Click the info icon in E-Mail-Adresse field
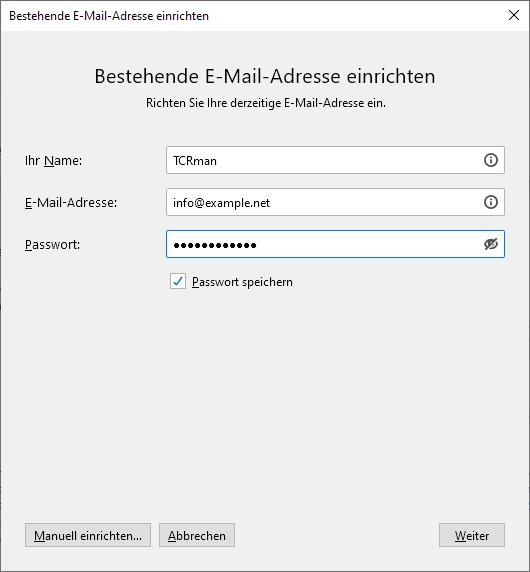Image resolution: width=530 pixels, height=572 pixels. coord(491,202)
